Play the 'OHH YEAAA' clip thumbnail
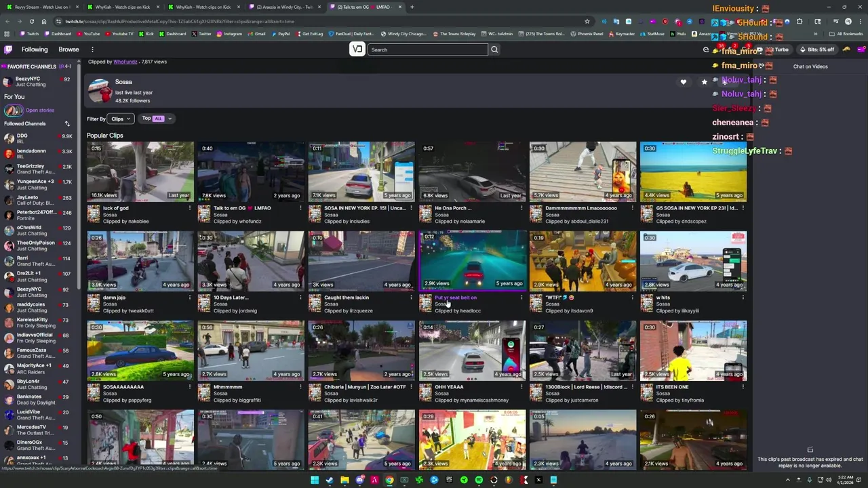The image size is (868, 488). pyautogui.click(x=472, y=350)
